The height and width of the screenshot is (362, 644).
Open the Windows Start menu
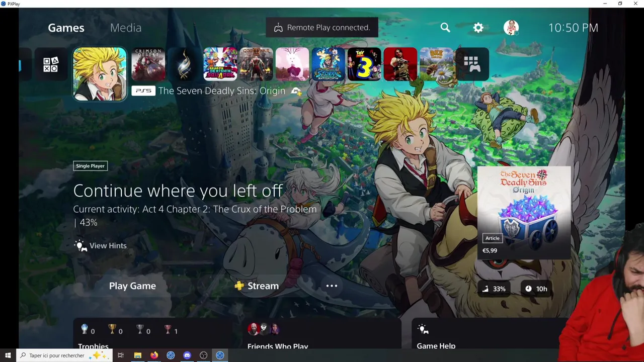[8, 355]
